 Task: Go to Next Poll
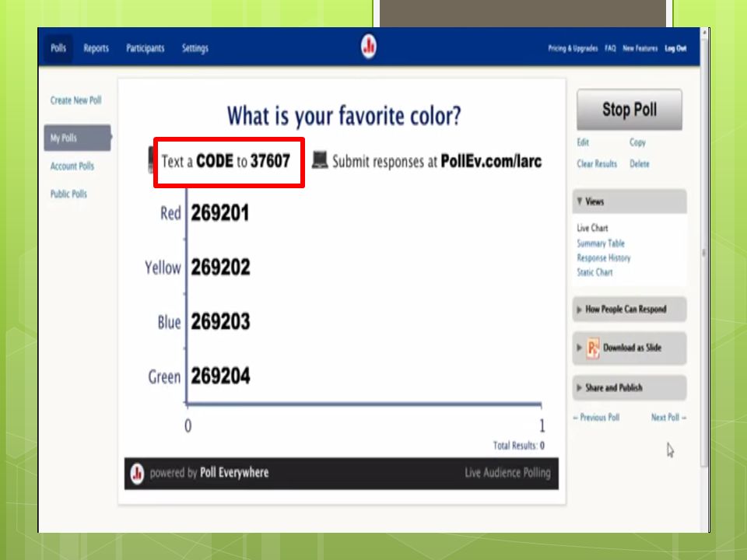[669, 418]
